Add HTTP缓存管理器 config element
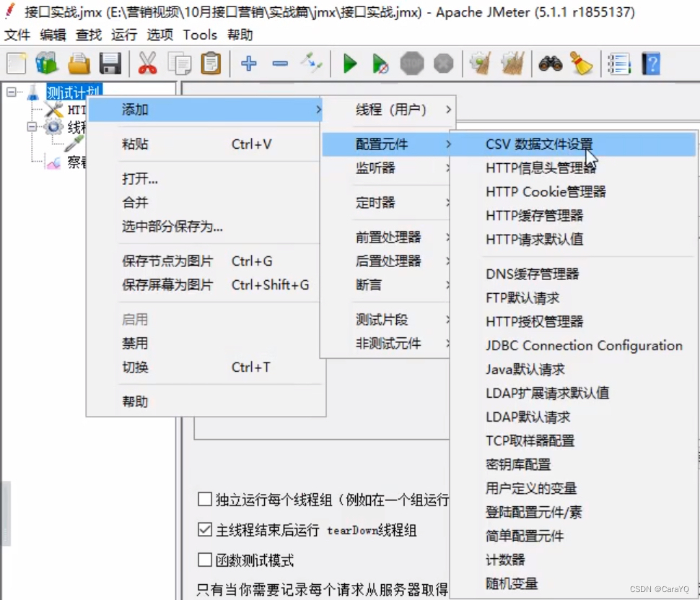700x600 pixels. pos(573,215)
